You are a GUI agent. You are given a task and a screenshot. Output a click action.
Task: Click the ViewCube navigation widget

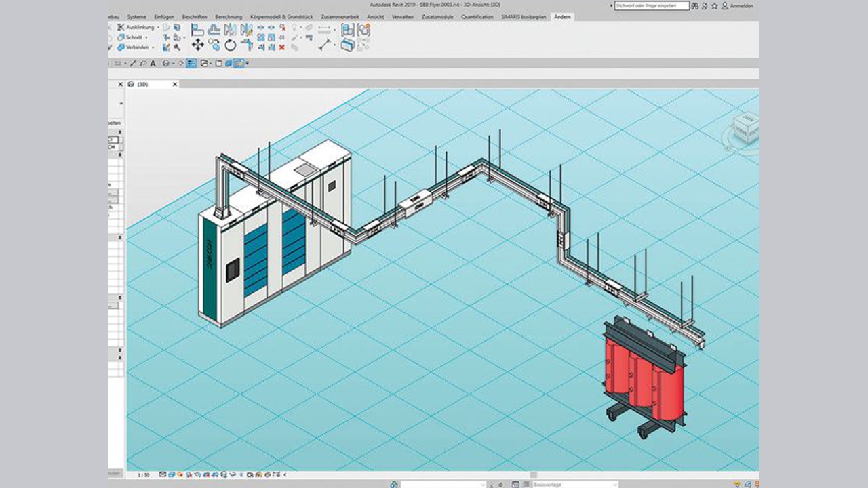747,128
